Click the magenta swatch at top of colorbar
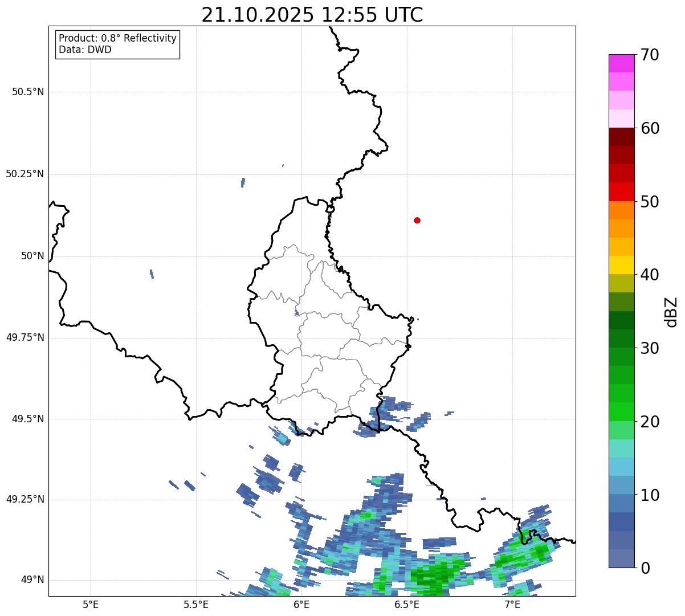The height and width of the screenshot is (616, 685). point(621,63)
